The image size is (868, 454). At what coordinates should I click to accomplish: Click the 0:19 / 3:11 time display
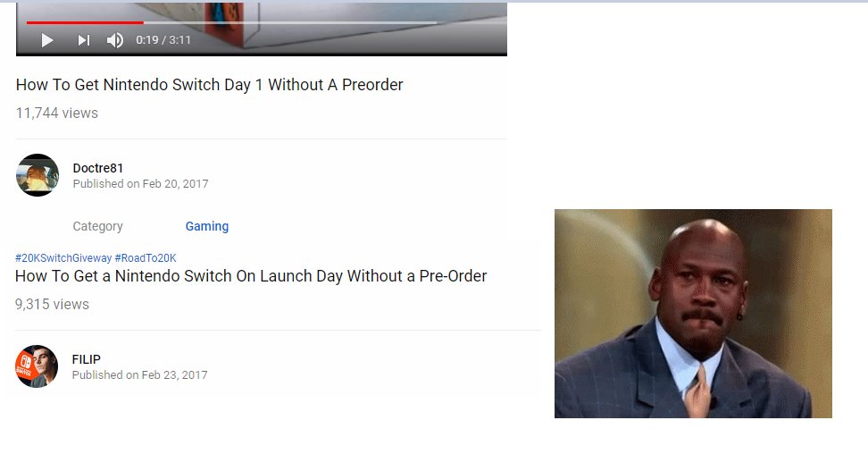pyautogui.click(x=163, y=40)
